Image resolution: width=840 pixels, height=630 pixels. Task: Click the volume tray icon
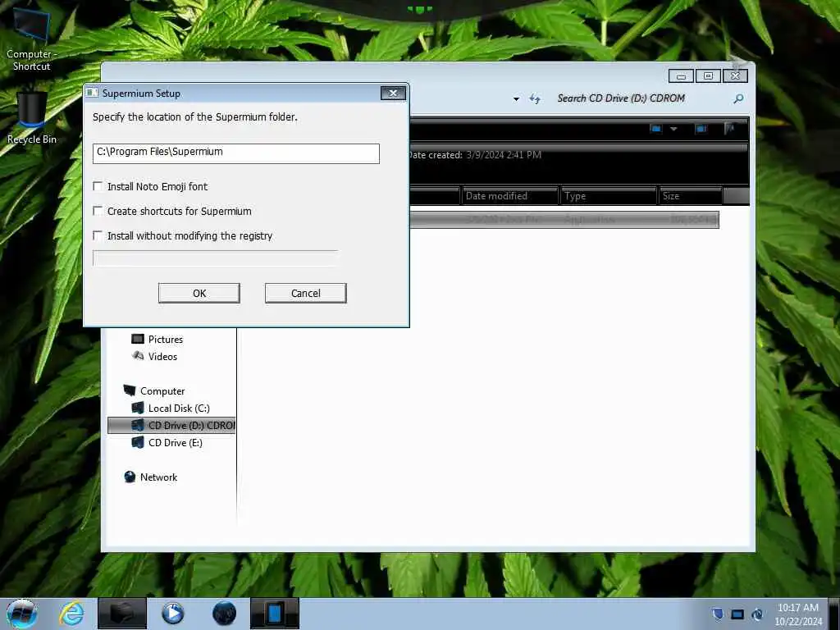(x=757, y=614)
